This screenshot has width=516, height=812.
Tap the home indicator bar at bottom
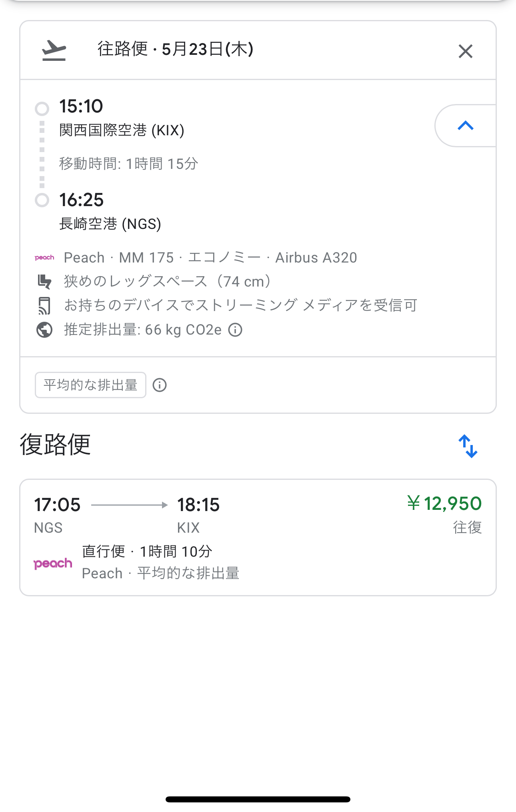(258, 799)
